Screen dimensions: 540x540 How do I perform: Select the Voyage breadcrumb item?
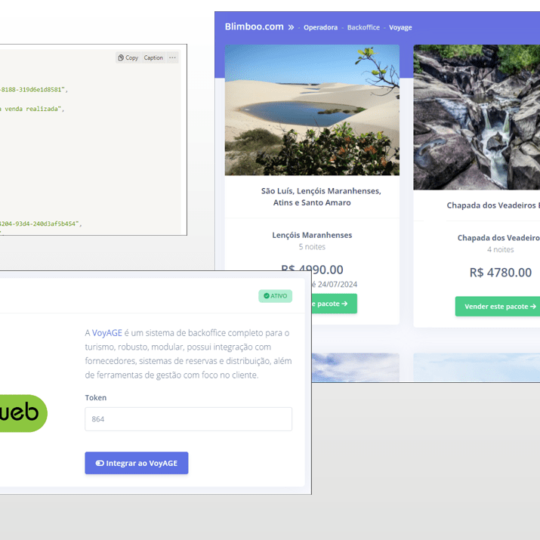[x=400, y=28]
